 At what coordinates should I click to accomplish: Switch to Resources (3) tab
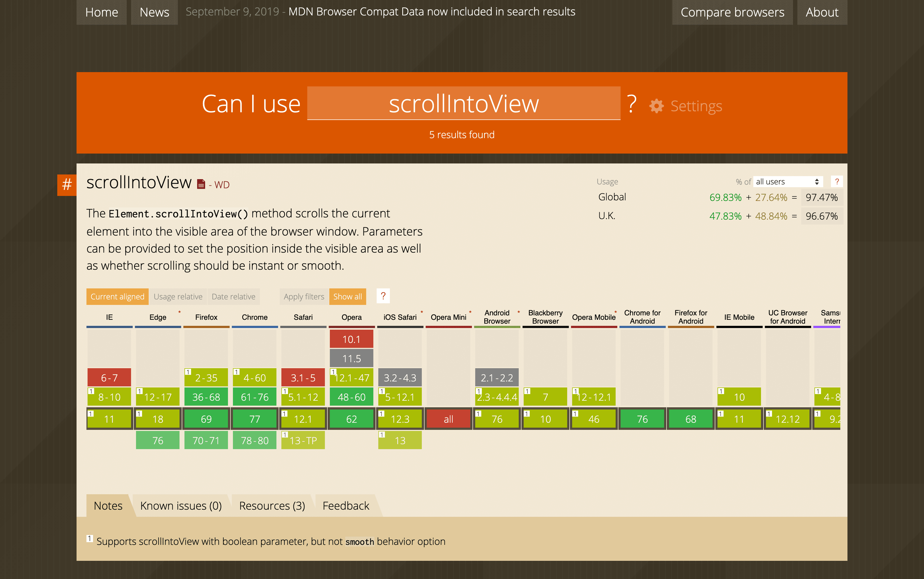click(x=272, y=506)
